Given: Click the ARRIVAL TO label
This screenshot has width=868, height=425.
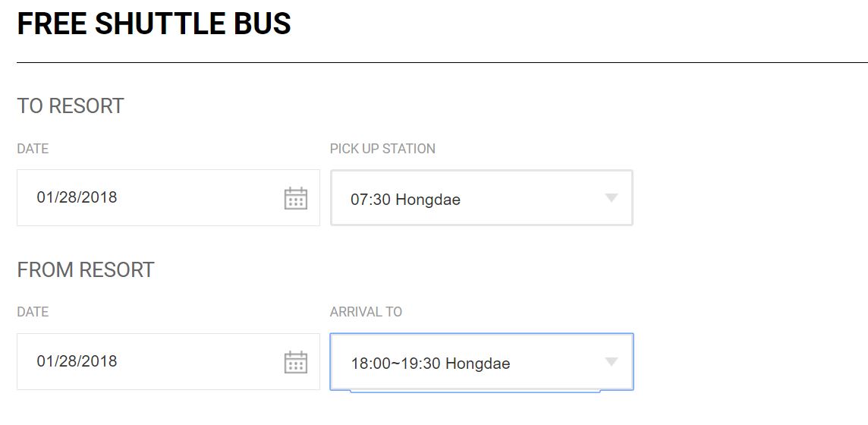Looking at the screenshot, I should click(366, 312).
